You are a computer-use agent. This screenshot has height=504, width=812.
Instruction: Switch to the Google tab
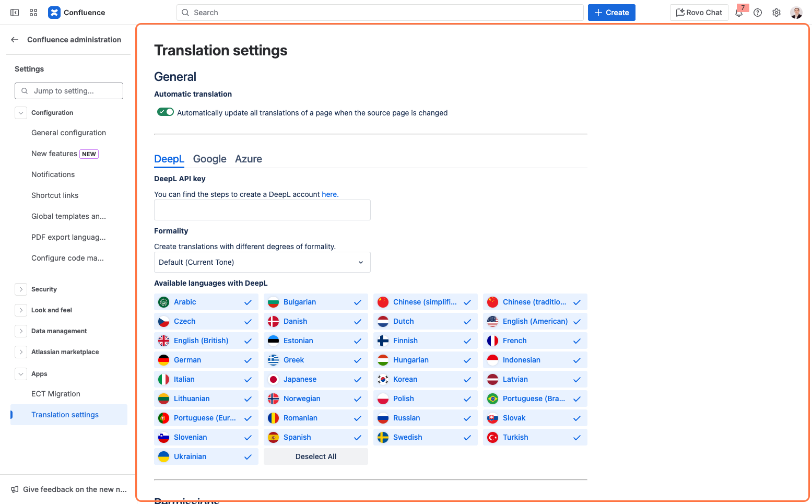click(210, 159)
